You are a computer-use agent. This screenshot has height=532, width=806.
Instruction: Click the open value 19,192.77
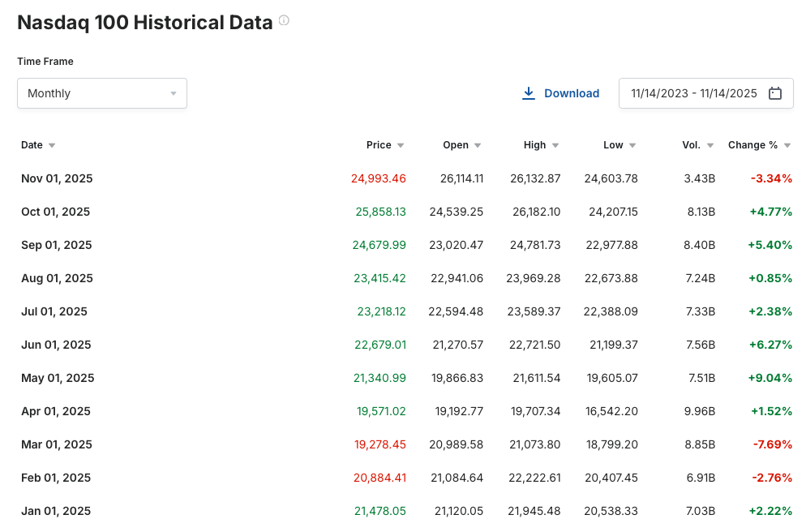459,411
